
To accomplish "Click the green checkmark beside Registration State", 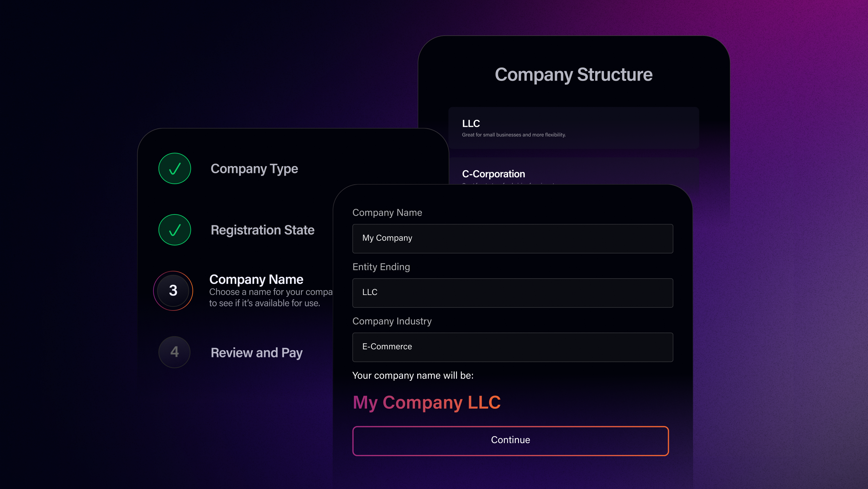I will (175, 230).
